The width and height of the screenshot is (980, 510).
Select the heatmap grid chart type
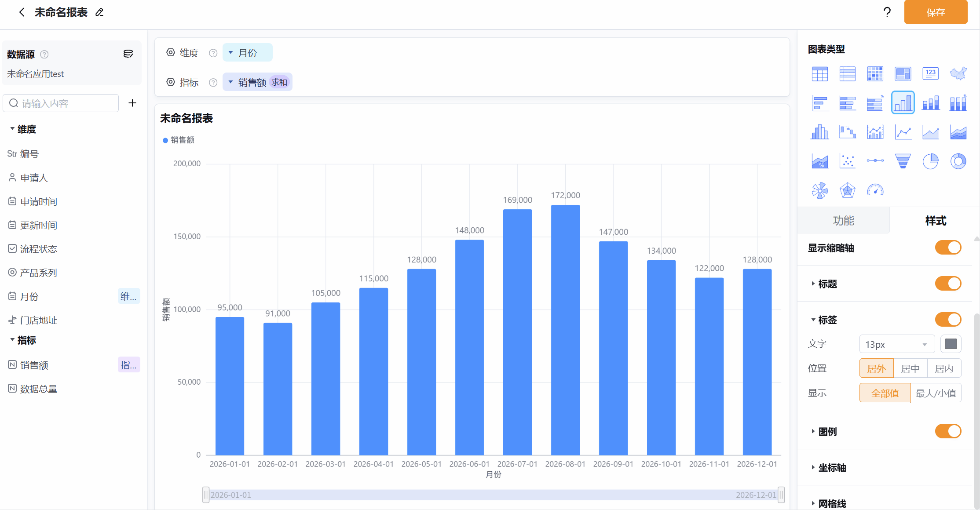click(875, 74)
